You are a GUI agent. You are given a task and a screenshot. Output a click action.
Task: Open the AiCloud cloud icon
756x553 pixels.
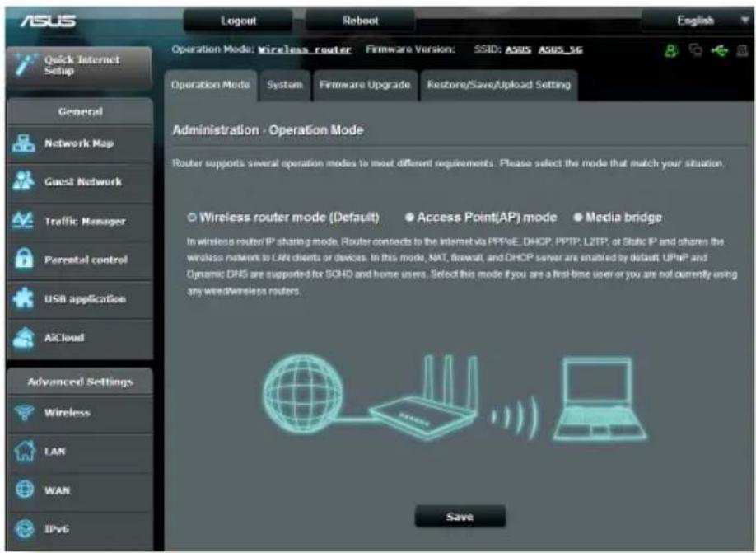(x=23, y=337)
